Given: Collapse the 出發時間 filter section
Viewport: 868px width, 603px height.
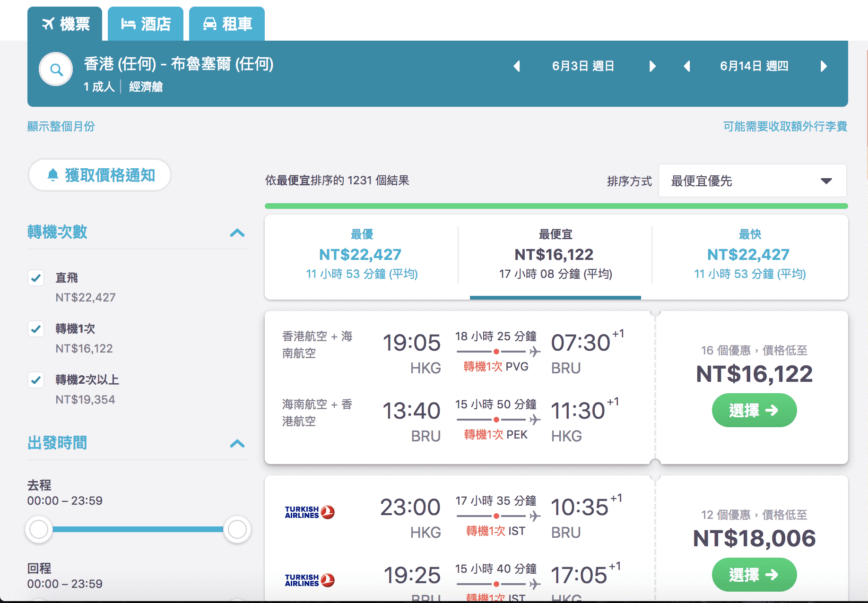Looking at the screenshot, I should [x=237, y=443].
